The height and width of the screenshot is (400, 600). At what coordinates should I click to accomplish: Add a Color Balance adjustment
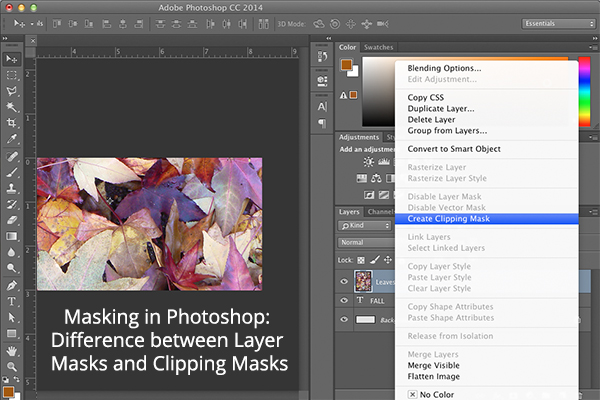[x=376, y=178]
